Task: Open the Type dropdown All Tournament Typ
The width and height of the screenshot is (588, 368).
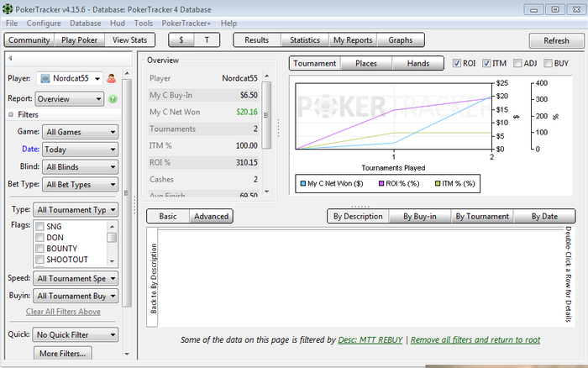Action: [76, 210]
